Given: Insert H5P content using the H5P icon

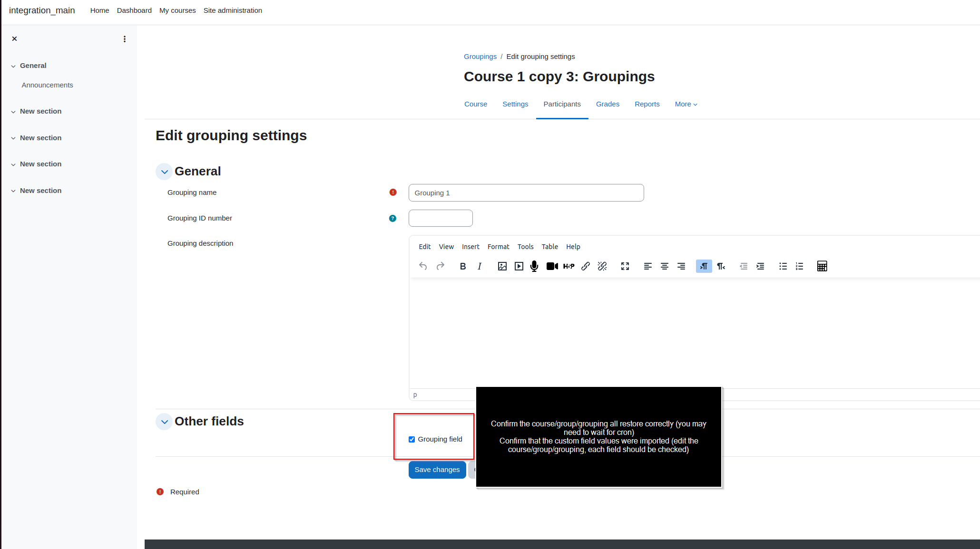Looking at the screenshot, I should 569,266.
